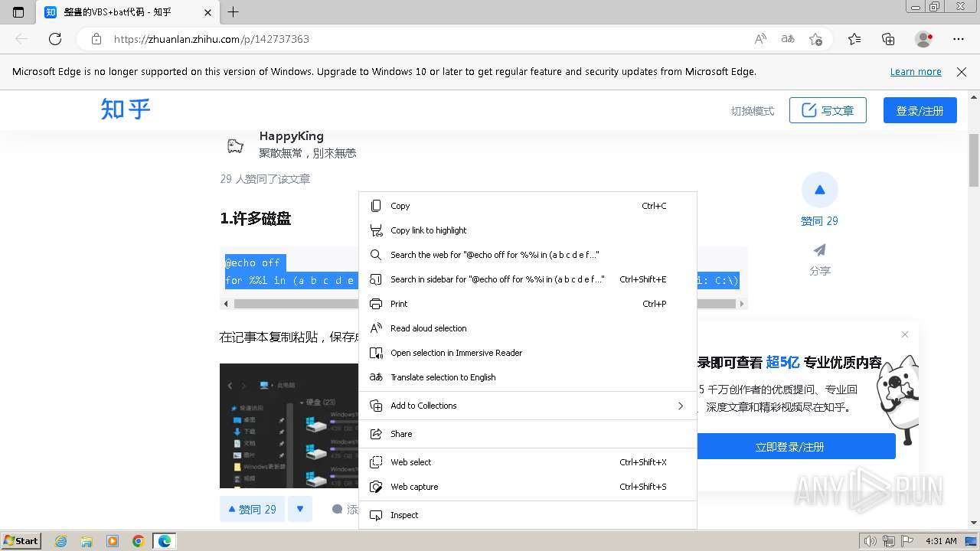Click the taskbar clock 4:31 AM
Viewport: 980px width, 551px height.
[x=941, y=541]
